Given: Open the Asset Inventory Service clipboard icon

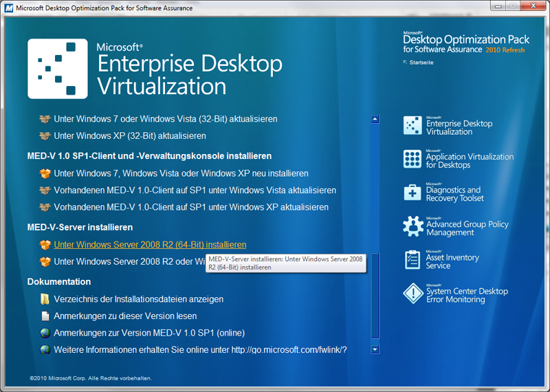Looking at the screenshot, I should tap(412, 260).
